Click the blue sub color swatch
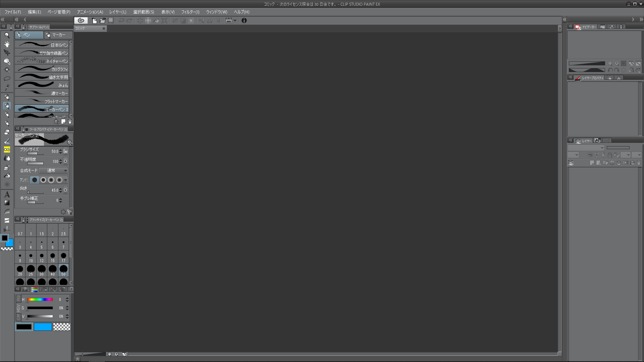The image size is (644, 362). [43, 327]
